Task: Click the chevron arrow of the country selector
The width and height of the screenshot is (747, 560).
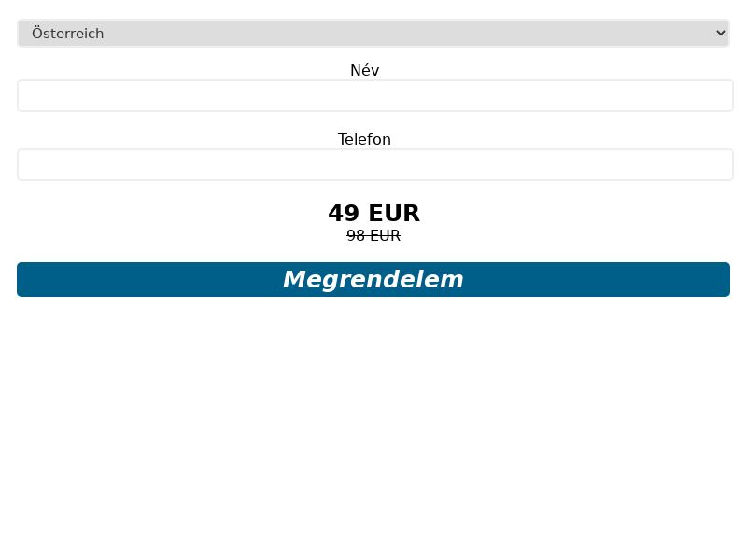Action: coord(720,33)
